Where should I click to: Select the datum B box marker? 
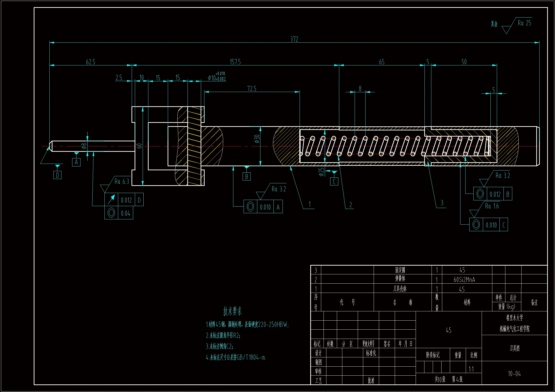(x=246, y=177)
